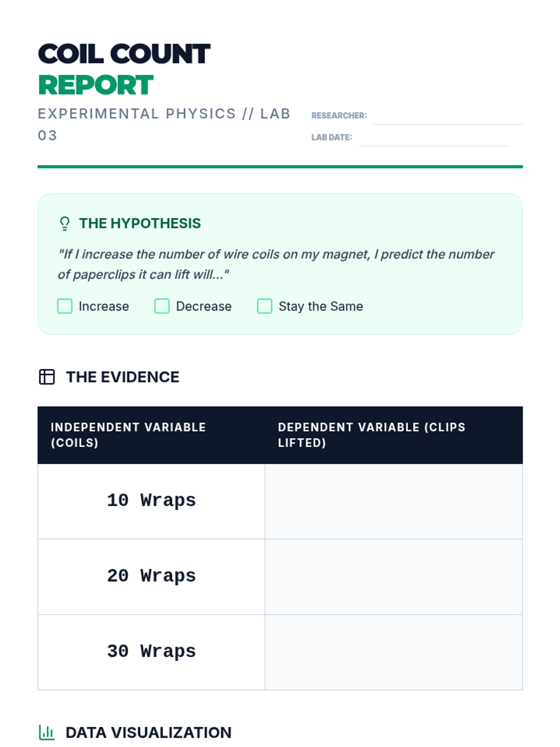Click the Coil Count Report title
The width and height of the screenshot is (560, 747).
point(124,69)
